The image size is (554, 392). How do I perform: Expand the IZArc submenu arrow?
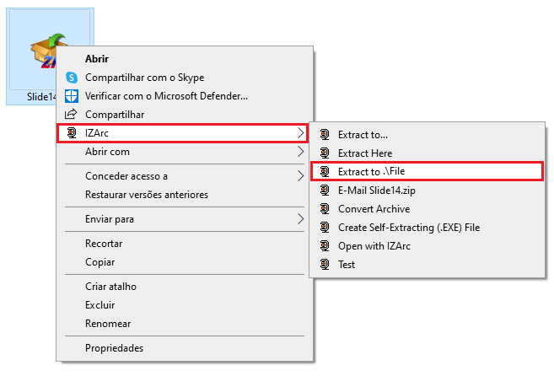[x=300, y=133]
